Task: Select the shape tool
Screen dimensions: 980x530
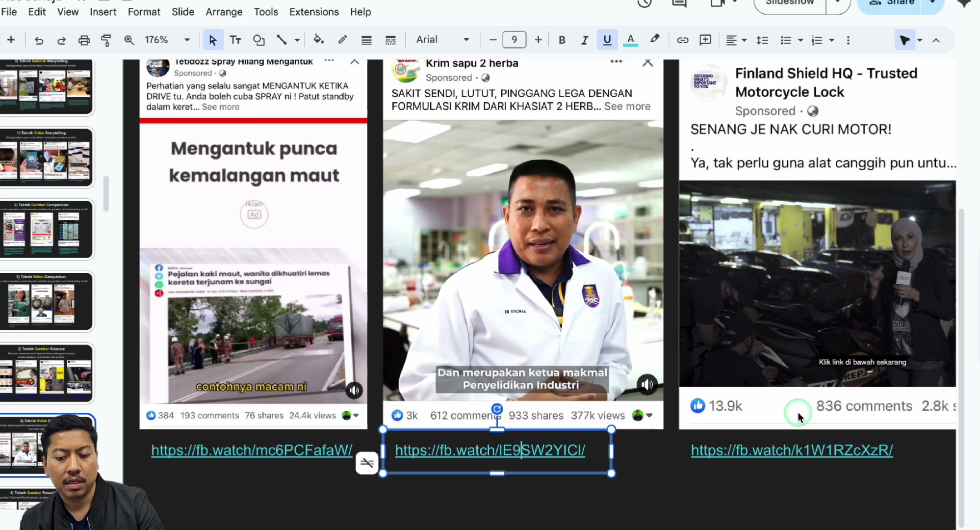Action: [258, 40]
